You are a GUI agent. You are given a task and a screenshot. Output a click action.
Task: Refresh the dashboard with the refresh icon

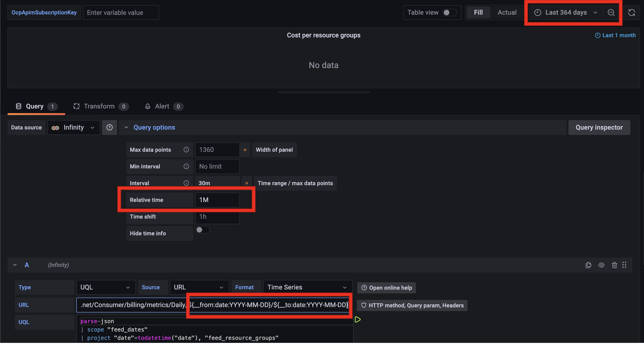(x=631, y=13)
